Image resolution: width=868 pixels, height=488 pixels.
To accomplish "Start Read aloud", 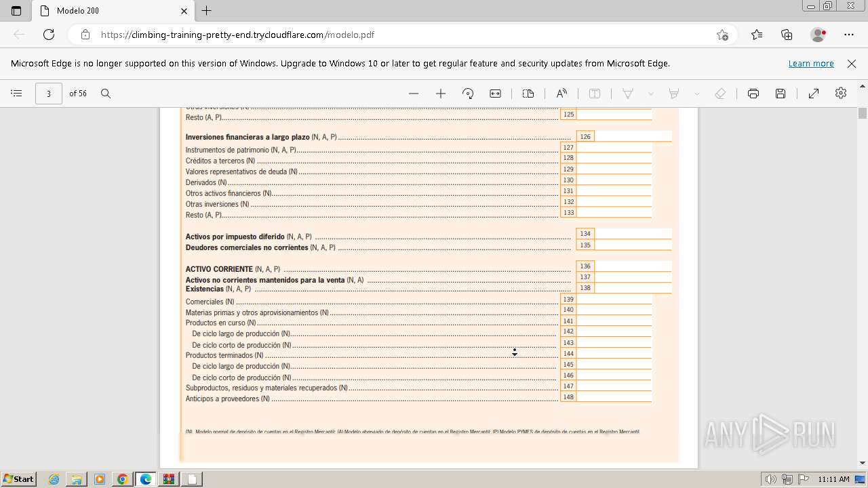I will tap(561, 94).
